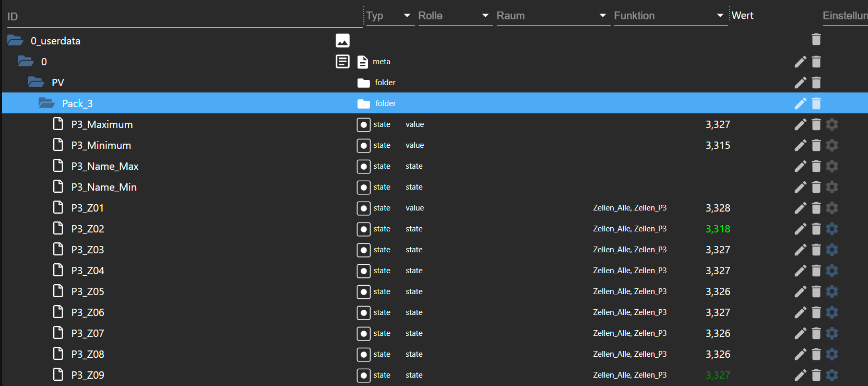Click the state type icon of P3_Z06
Image resolution: width=868 pixels, height=386 pixels.
[x=363, y=313]
